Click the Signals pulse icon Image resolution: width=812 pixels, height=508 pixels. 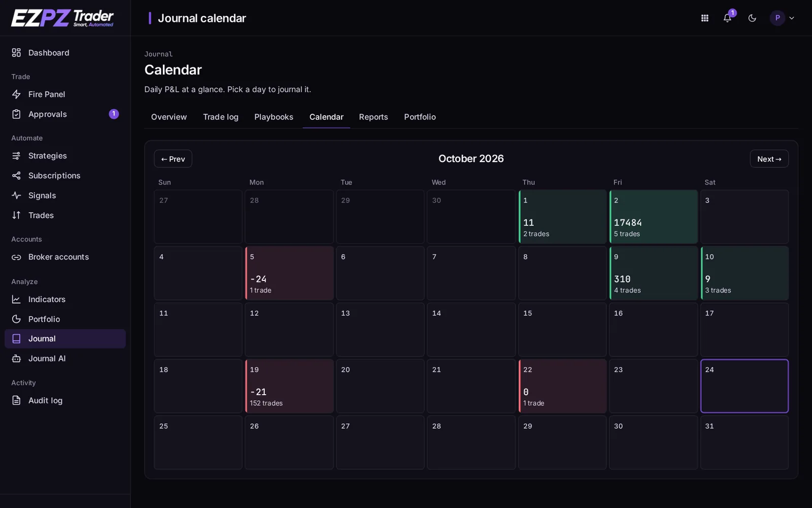pyautogui.click(x=16, y=195)
